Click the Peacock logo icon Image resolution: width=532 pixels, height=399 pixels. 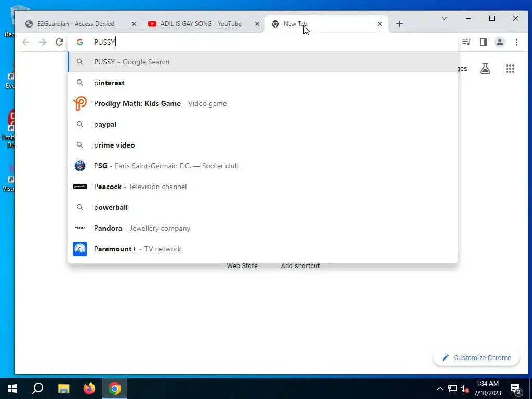click(x=80, y=187)
